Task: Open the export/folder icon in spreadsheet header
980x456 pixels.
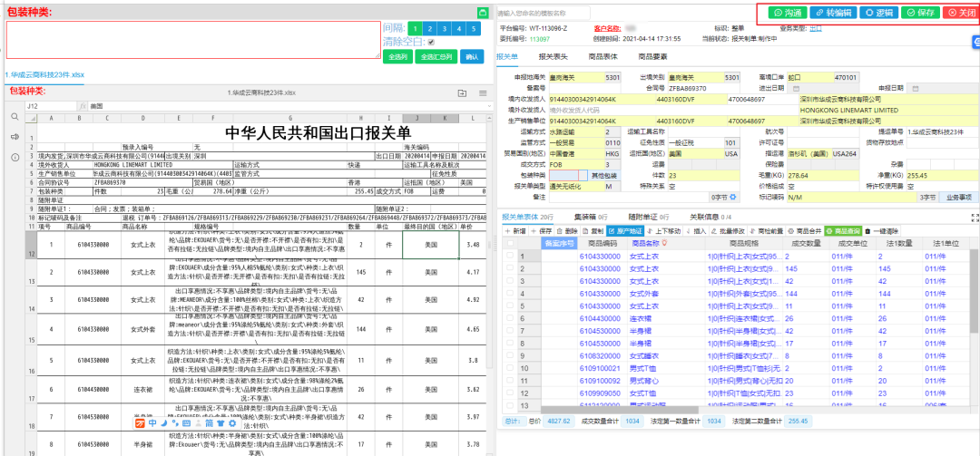Action: tap(463, 93)
